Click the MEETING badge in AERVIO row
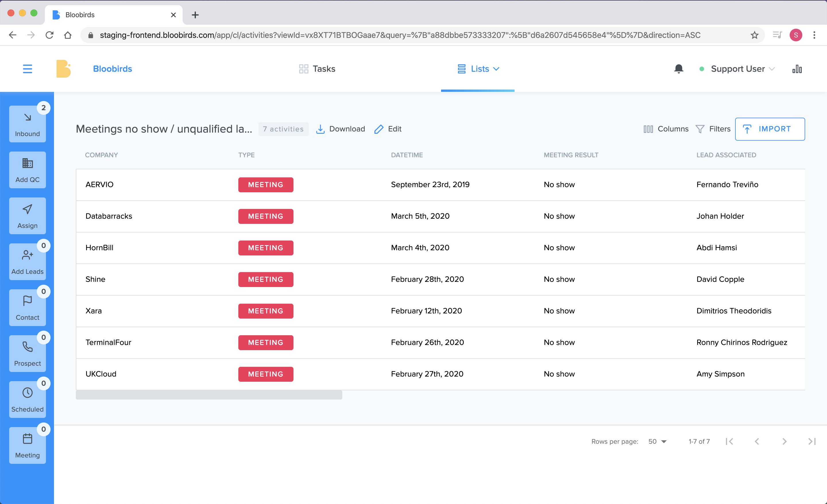Viewport: 827px width, 504px height. point(266,185)
